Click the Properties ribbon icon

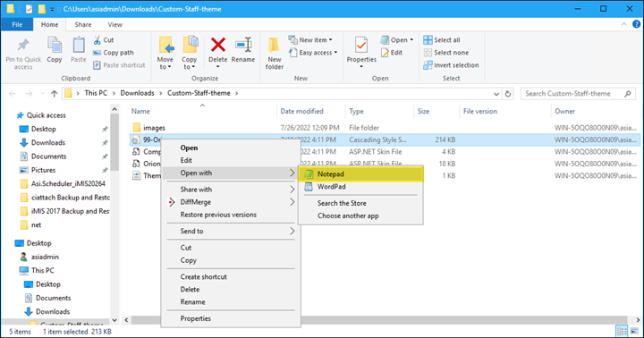[x=361, y=46]
